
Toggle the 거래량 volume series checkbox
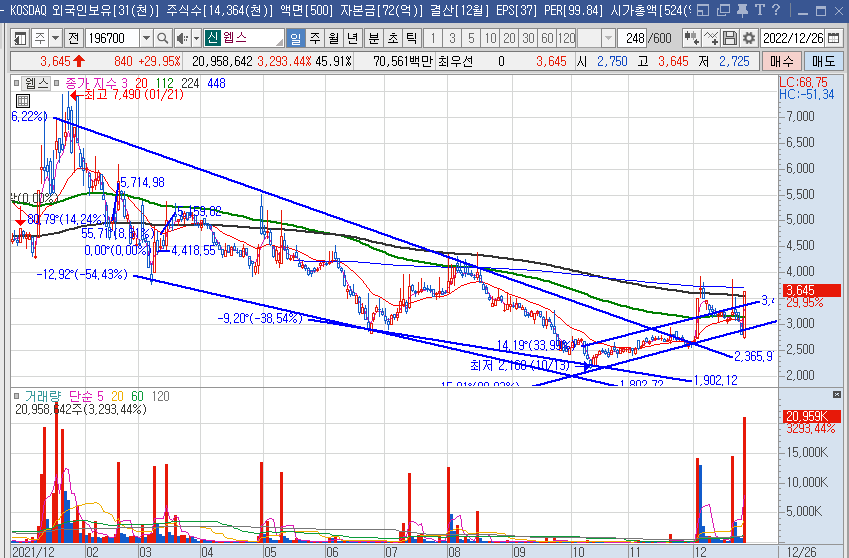[x=17, y=396]
